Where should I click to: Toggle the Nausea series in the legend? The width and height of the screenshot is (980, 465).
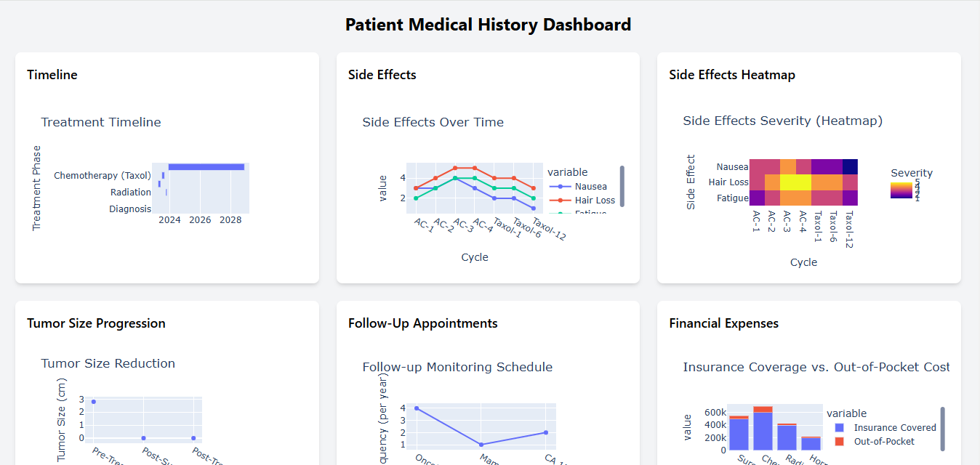590,187
